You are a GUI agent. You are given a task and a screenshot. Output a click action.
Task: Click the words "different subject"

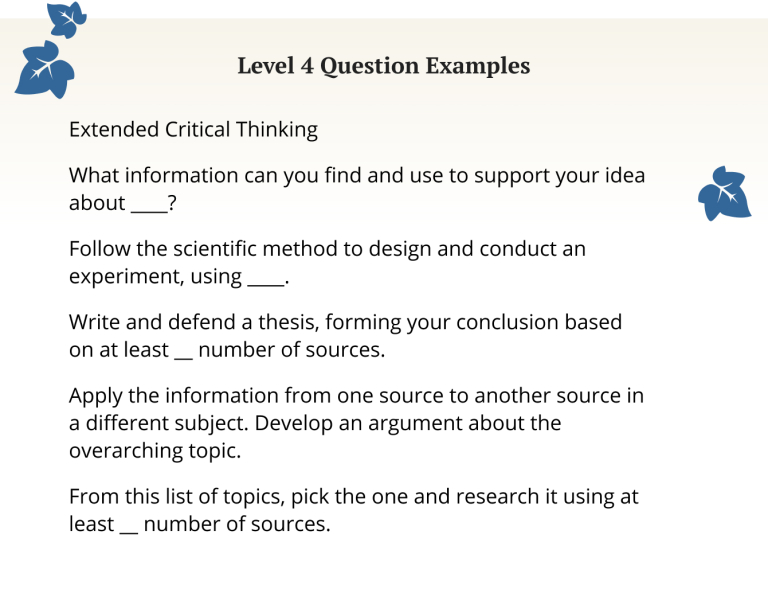162,423
